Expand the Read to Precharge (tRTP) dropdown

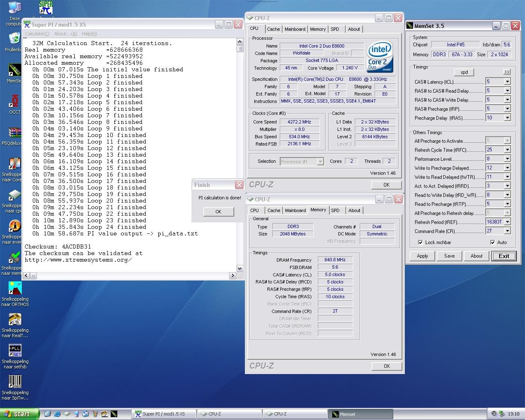coord(507,204)
